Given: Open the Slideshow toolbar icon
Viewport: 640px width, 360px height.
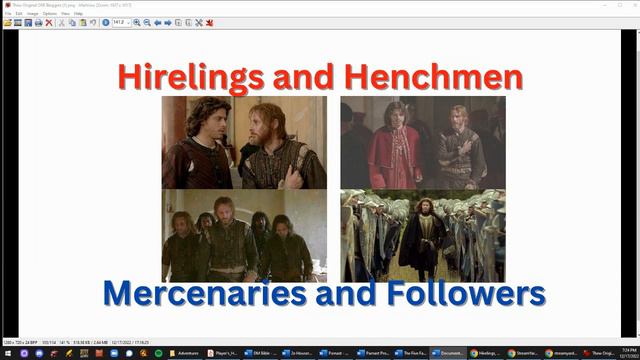Looking at the screenshot, I should [x=18, y=23].
